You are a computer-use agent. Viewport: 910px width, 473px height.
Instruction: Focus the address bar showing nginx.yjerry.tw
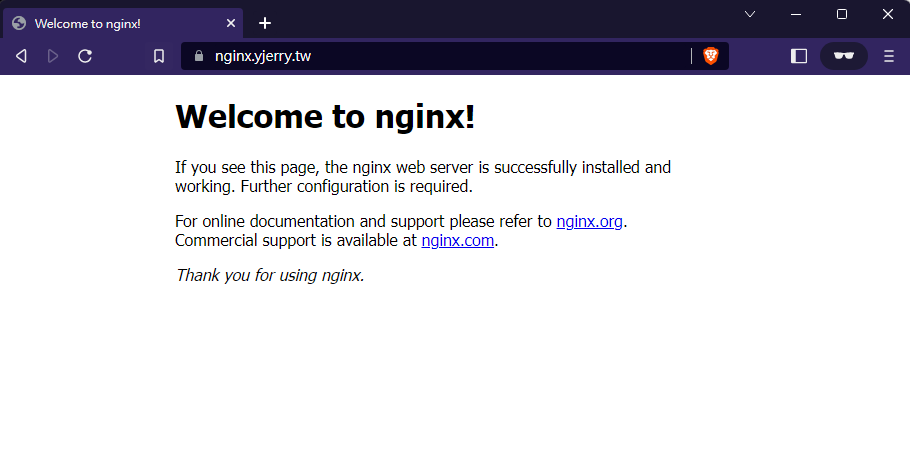440,56
